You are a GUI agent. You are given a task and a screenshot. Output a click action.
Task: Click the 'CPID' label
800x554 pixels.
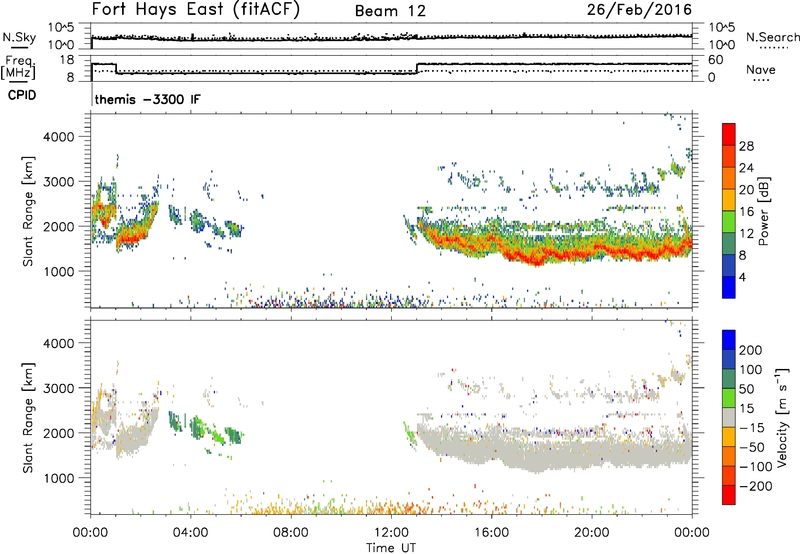[x=22, y=95]
